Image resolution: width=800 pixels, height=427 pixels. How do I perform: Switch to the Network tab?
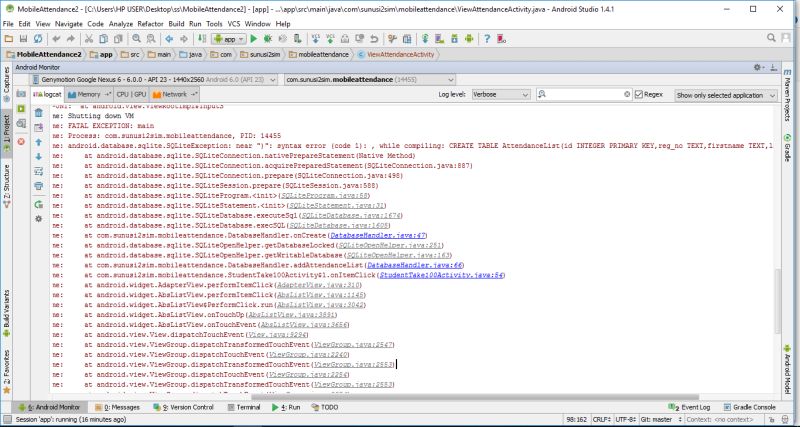pos(174,94)
